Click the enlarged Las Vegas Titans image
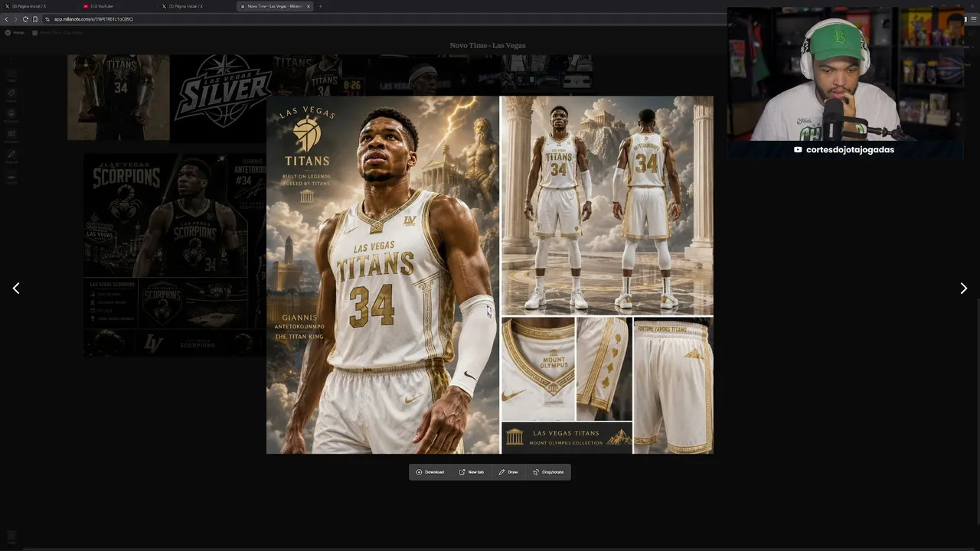The width and height of the screenshot is (980, 551). coord(490,275)
